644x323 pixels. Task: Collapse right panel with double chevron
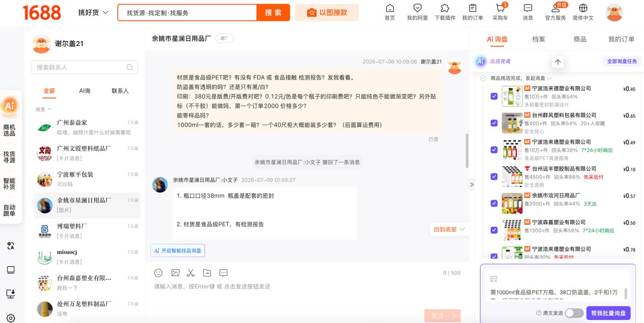click(x=471, y=185)
